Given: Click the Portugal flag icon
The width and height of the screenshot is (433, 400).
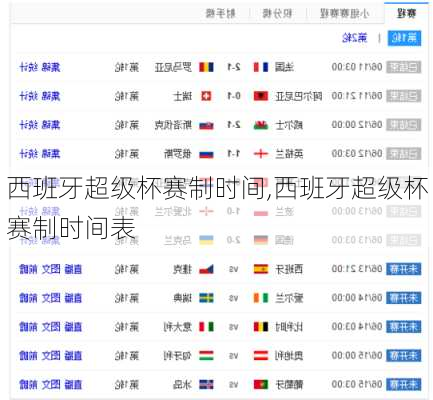Looking at the screenshot, I should coord(261,385).
